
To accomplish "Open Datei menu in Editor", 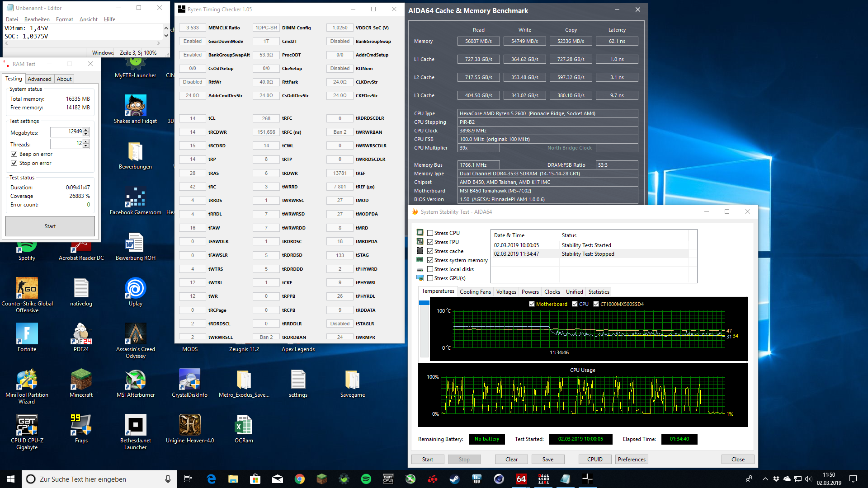I will pos(12,19).
